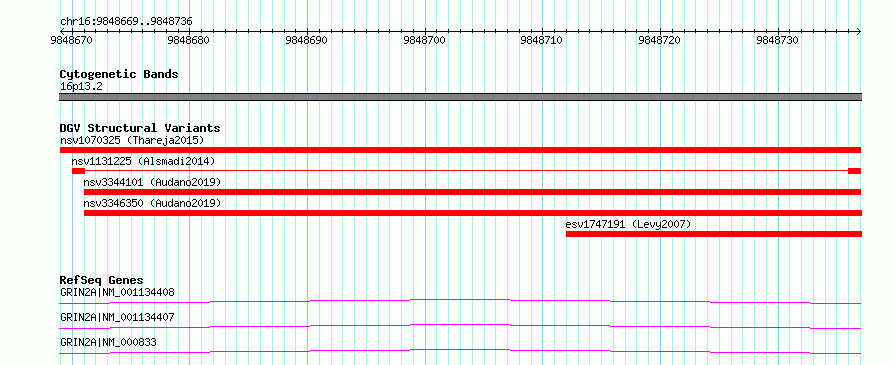Click the 16p13.2 band label
Image resolution: width=890 pixels, height=365 pixels.
point(81,87)
